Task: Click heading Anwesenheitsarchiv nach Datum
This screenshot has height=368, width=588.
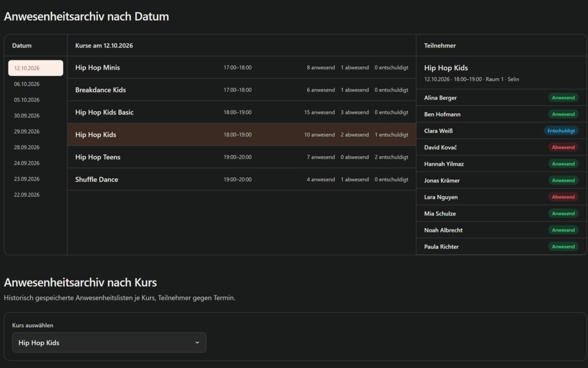Action: [x=86, y=17]
